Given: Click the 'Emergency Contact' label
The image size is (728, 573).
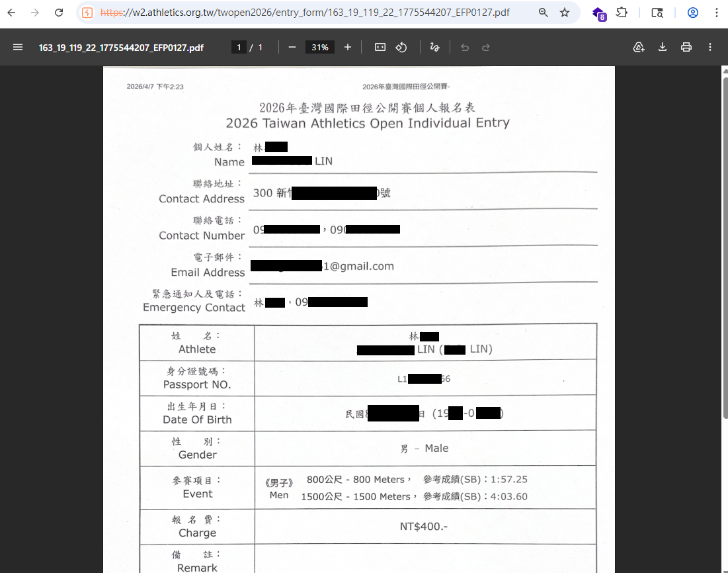Looking at the screenshot, I should [x=194, y=308].
